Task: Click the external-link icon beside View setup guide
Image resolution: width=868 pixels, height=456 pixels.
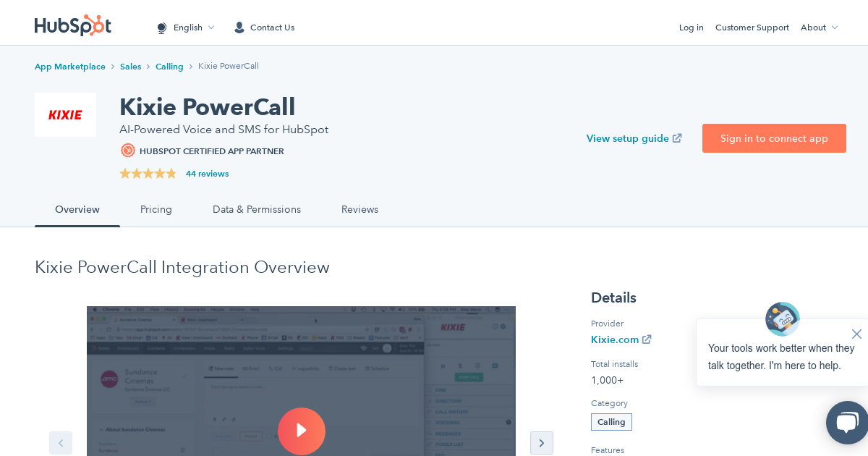Action: point(677,138)
